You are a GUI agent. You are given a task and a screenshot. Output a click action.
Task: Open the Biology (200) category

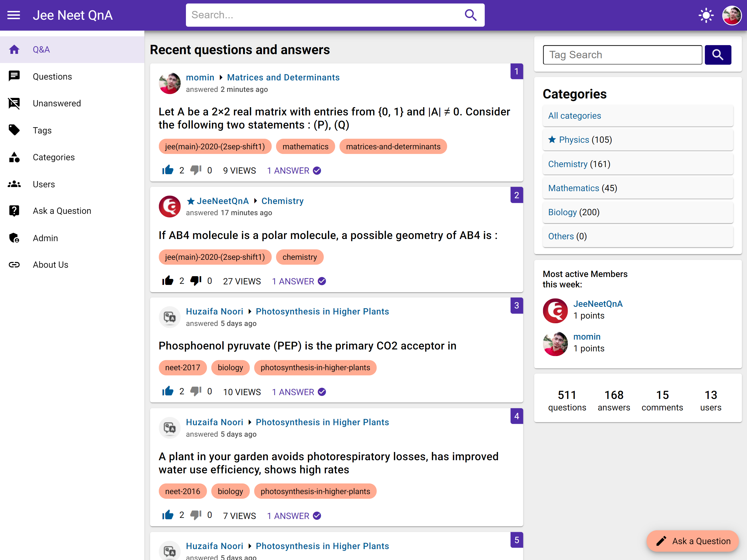pos(562,212)
